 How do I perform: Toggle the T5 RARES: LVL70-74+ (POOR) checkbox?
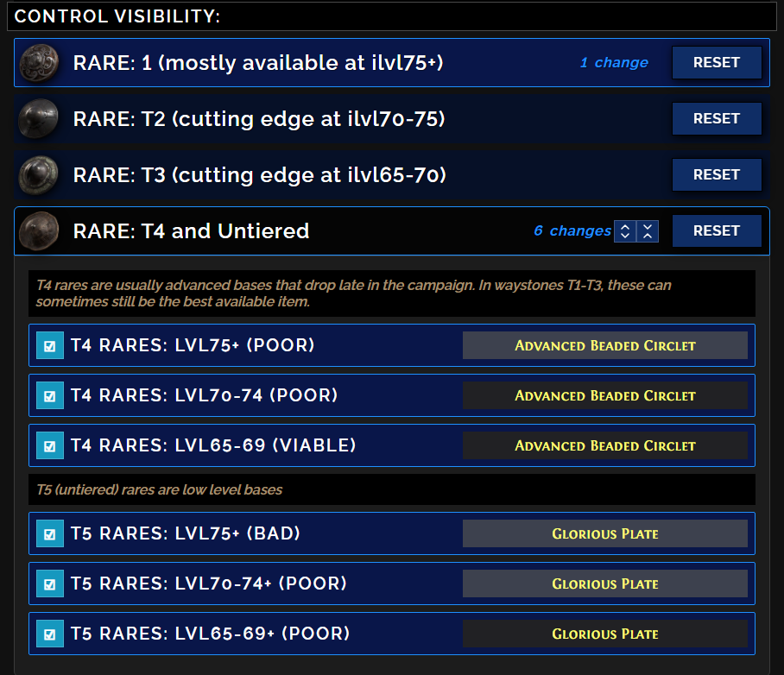[x=50, y=584]
